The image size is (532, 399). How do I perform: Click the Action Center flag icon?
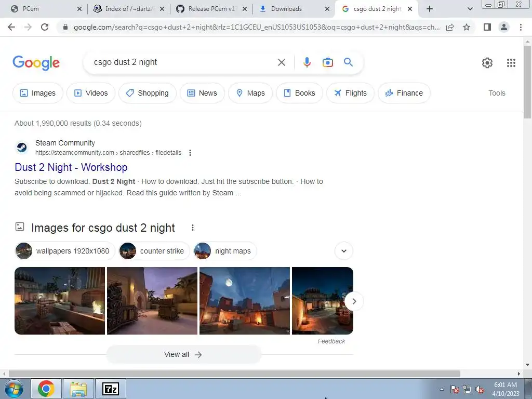coord(455,389)
